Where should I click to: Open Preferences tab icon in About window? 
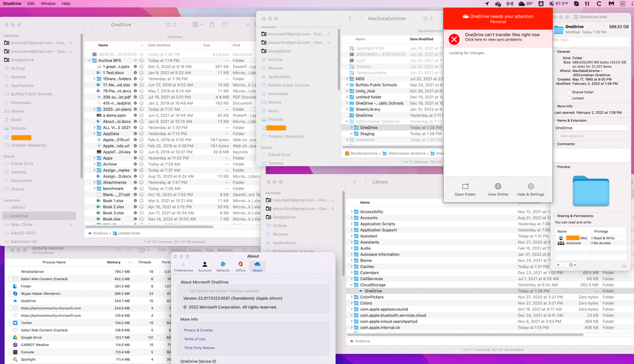tap(183, 264)
